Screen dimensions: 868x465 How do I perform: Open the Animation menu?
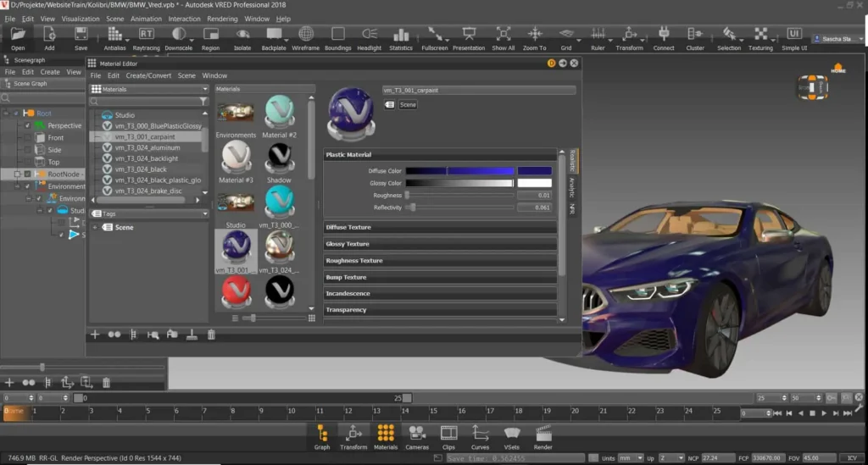(x=146, y=19)
